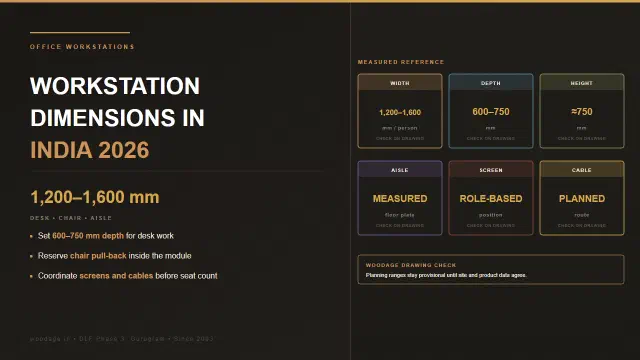Click the ≈750 value in HEIGHT card
The height and width of the screenshot is (360, 640).
pos(582,112)
